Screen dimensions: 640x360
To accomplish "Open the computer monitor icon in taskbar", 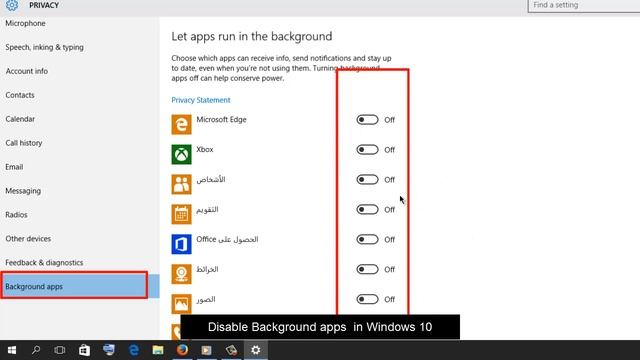I will [x=109, y=350].
